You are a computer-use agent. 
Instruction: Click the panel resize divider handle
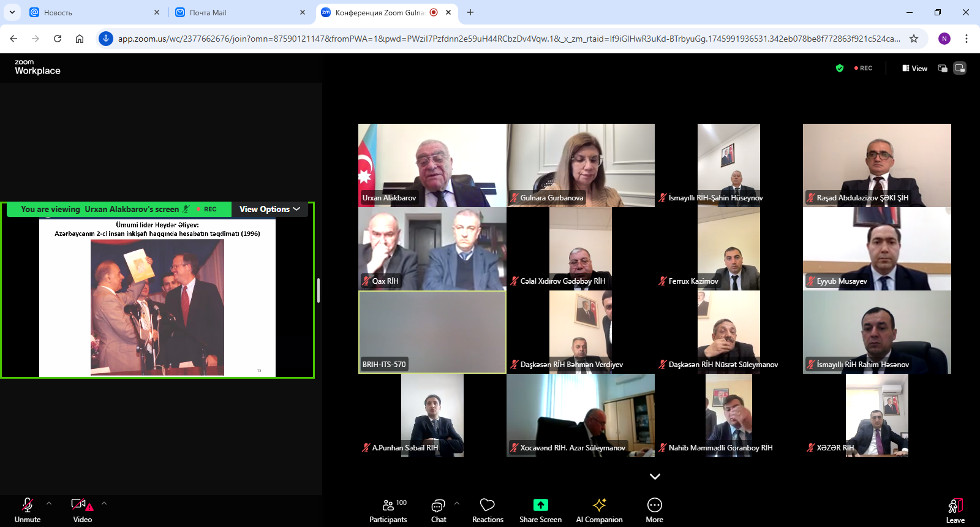click(318, 290)
